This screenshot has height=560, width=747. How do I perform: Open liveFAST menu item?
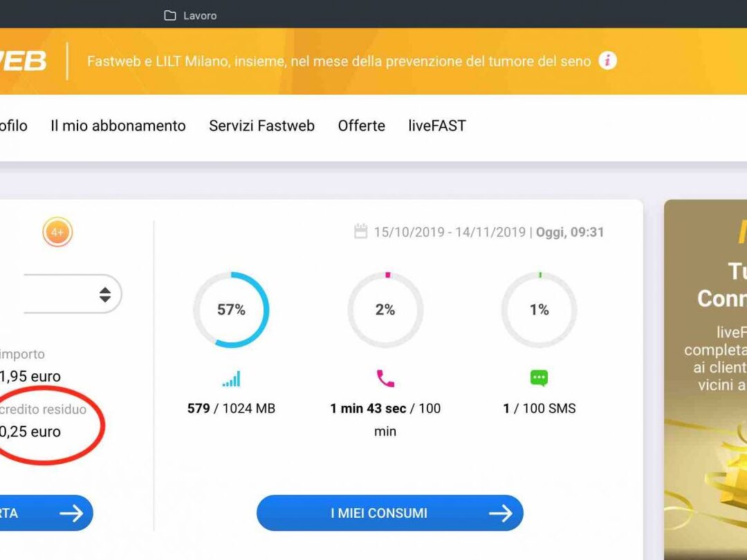coord(437,126)
